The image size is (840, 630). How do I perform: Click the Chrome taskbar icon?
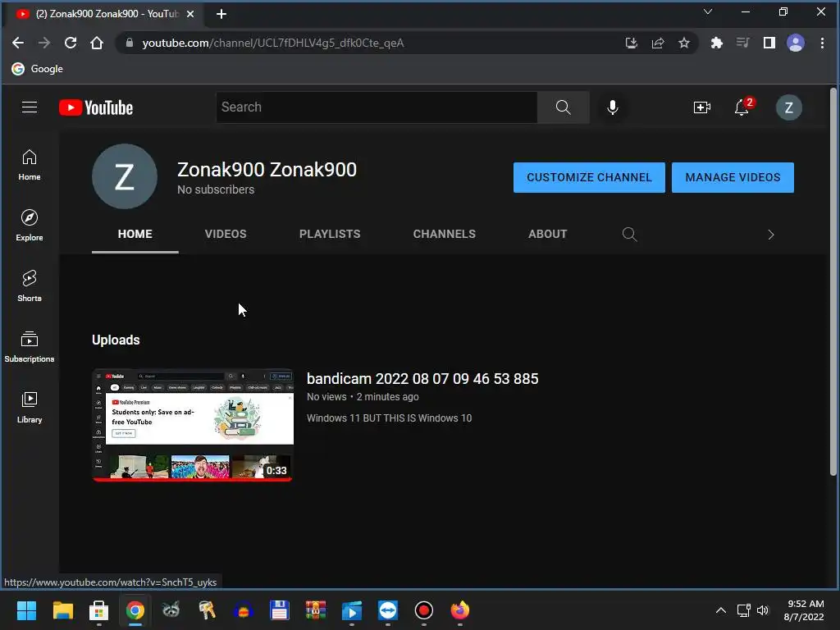(x=135, y=610)
